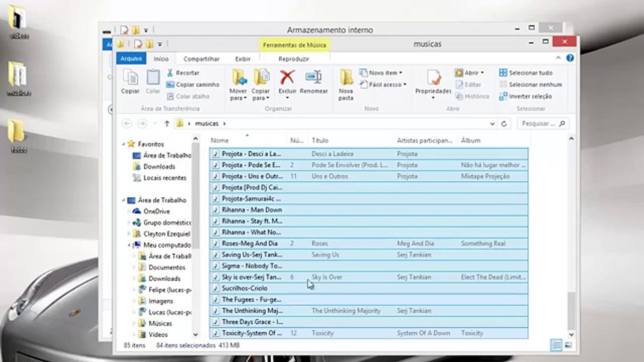Click the Histórico button
The width and height of the screenshot is (644, 362).
472,96
